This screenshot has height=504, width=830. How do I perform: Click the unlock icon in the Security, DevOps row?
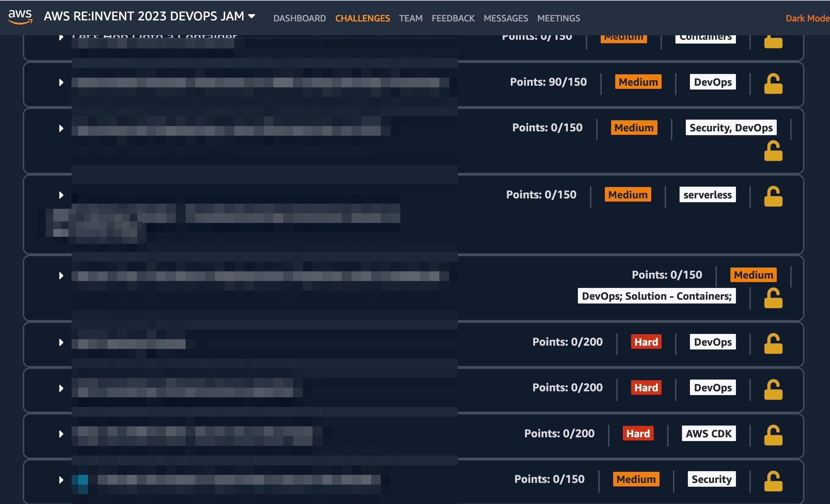tap(773, 150)
